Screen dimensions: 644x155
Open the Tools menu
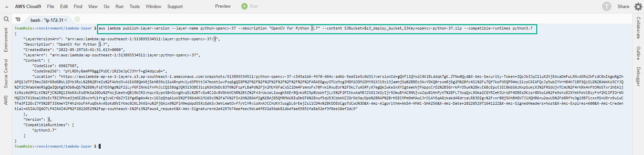(135, 6)
